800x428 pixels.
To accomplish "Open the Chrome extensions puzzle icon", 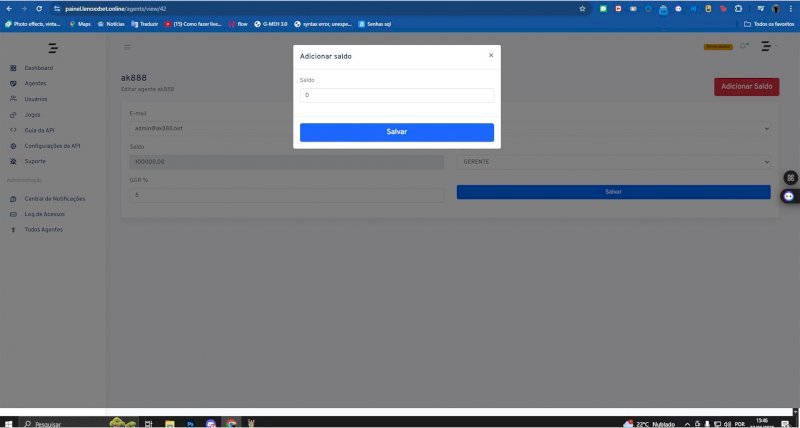I will pyautogui.click(x=738, y=9).
